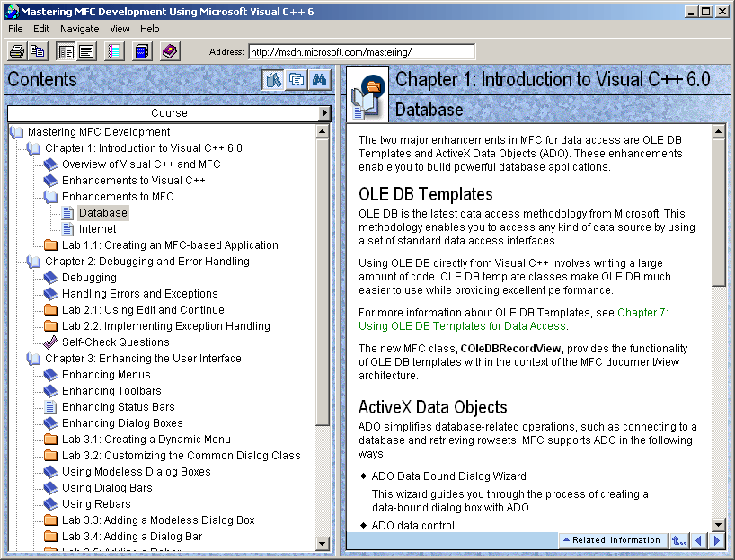
Task: Collapse Chapter 2 open-book node
Action: (x=33, y=262)
